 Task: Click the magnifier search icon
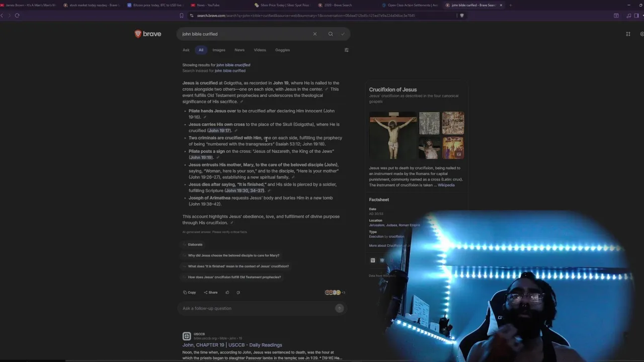331,34
